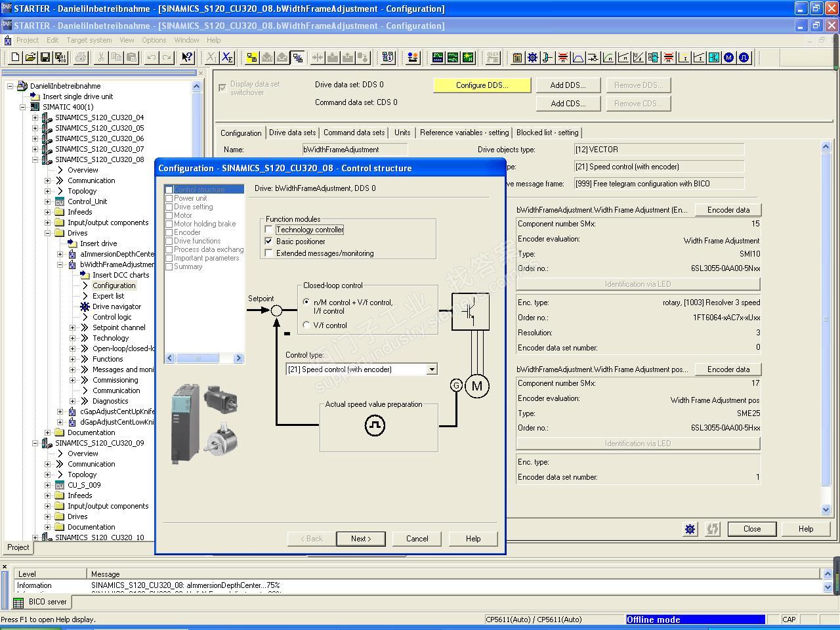Expand SINAMICS_S120_CU320_05 tree node
The width and height of the screenshot is (840, 630).
35,128
